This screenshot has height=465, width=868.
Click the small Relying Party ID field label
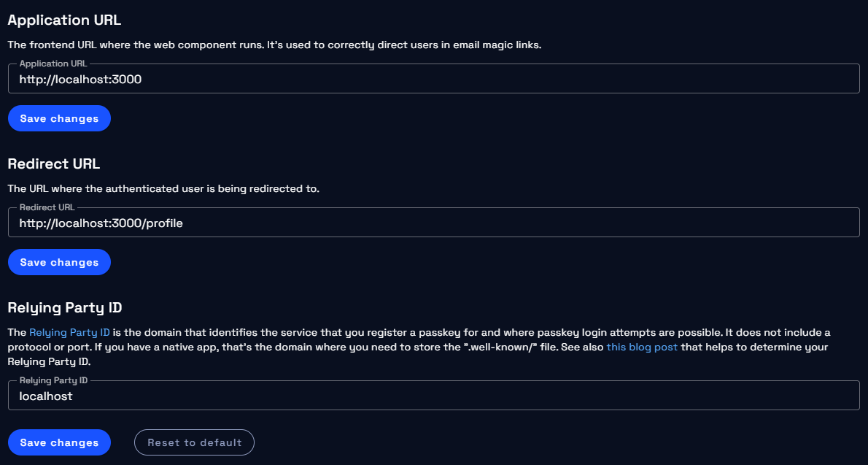(x=55, y=380)
